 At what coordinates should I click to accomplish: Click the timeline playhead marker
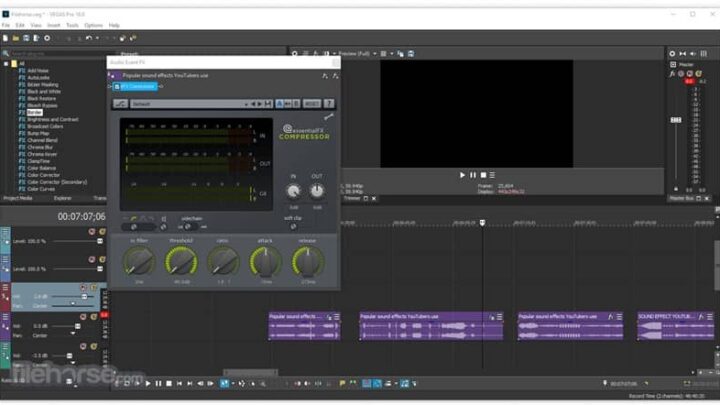point(482,223)
